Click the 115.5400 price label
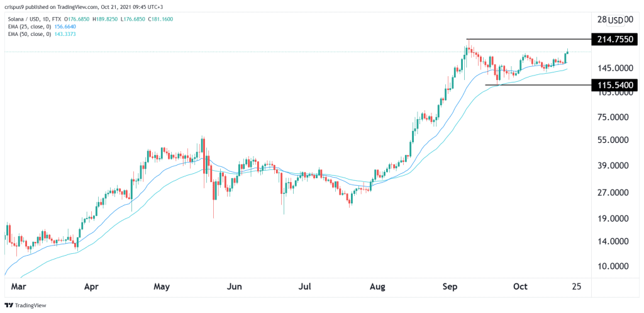The image size is (644, 313). coord(614,84)
